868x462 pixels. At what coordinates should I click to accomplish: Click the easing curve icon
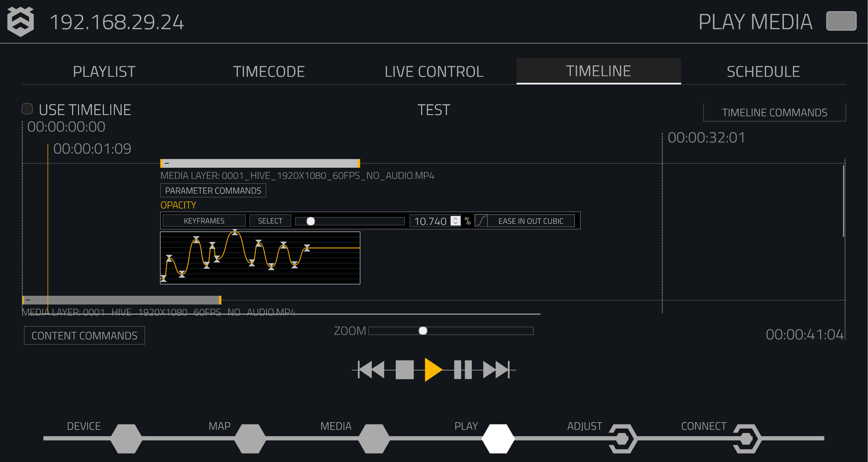[481, 221]
